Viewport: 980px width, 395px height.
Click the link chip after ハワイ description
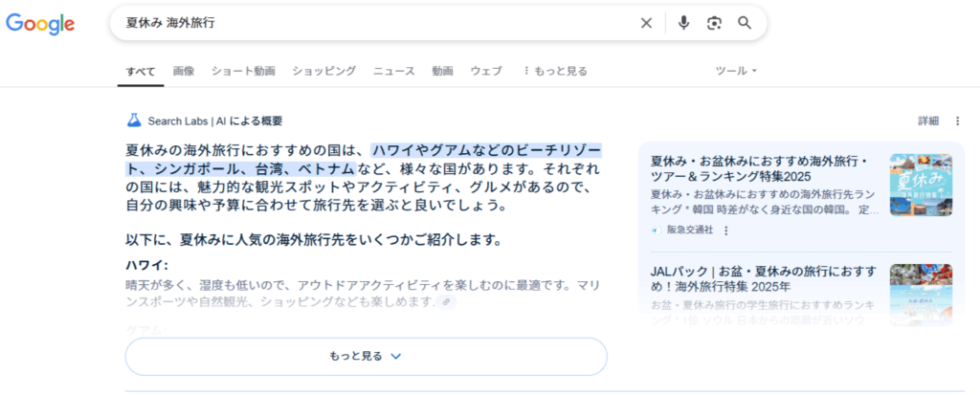pyautogui.click(x=446, y=302)
